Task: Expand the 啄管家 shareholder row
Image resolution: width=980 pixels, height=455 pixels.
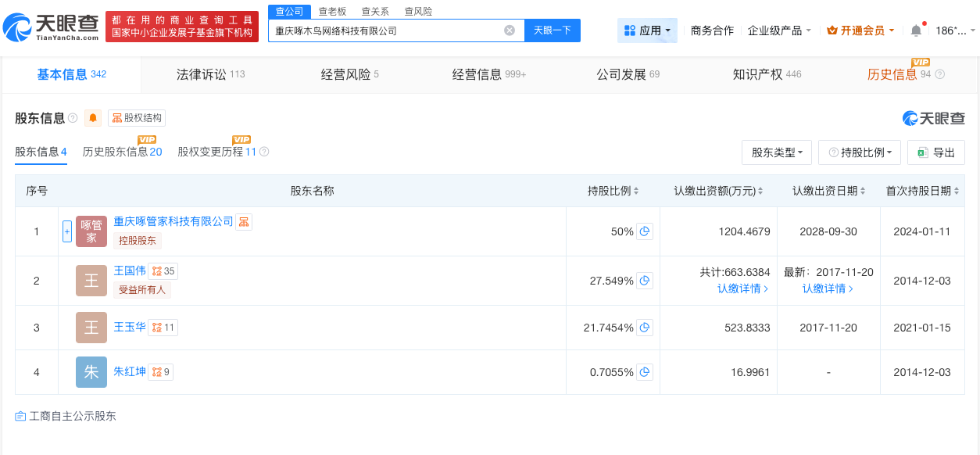Action: pos(66,231)
